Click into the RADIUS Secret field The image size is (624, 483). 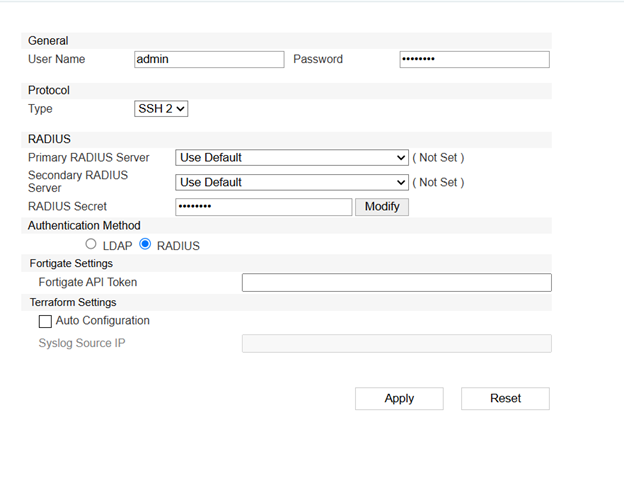[263, 207]
